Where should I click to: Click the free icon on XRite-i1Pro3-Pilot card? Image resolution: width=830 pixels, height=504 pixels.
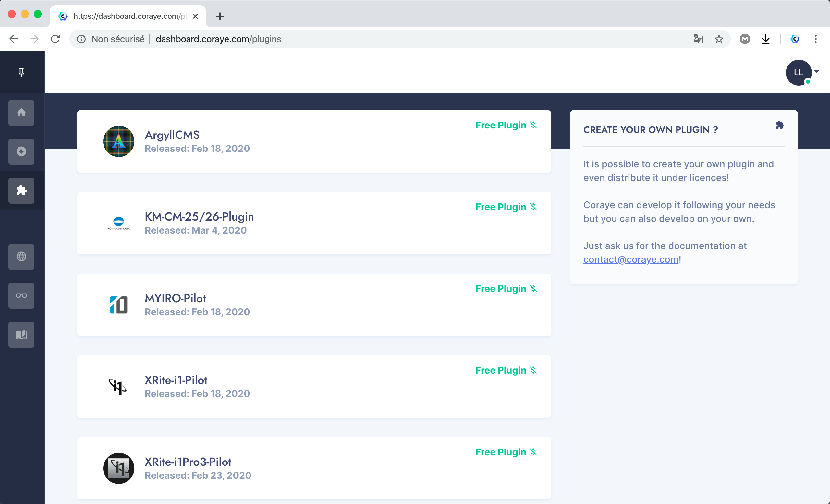click(x=533, y=452)
